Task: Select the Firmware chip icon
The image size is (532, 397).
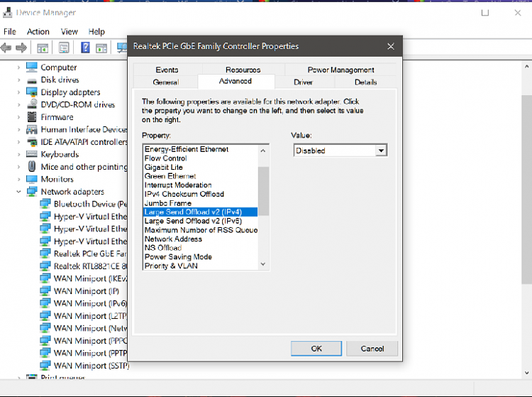Action: (x=31, y=116)
